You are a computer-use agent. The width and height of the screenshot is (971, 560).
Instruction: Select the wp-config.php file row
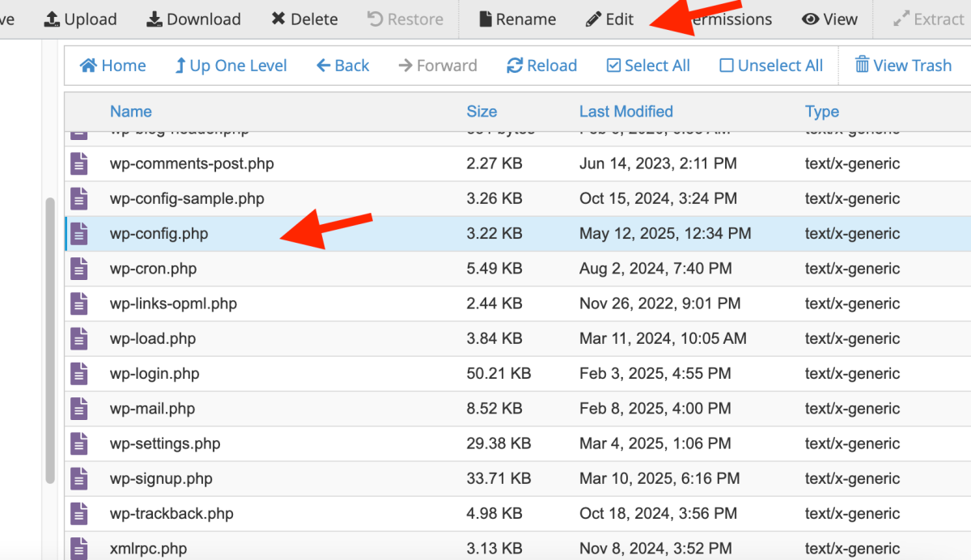pos(159,234)
